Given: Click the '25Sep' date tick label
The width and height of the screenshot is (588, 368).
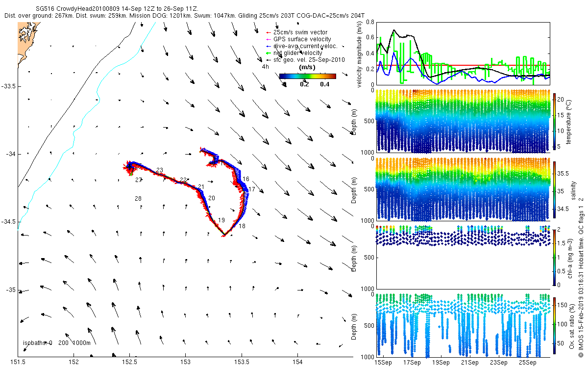Looking at the screenshot, I should 528,363.
